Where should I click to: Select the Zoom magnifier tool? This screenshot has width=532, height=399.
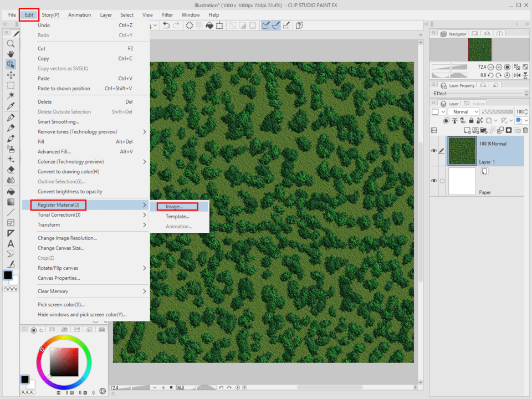pyautogui.click(x=11, y=44)
